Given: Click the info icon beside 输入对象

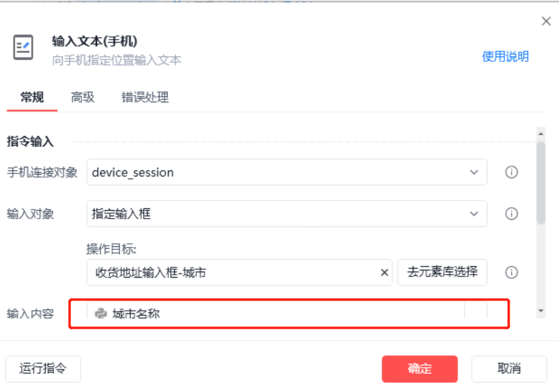Looking at the screenshot, I should pyautogui.click(x=511, y=214).
